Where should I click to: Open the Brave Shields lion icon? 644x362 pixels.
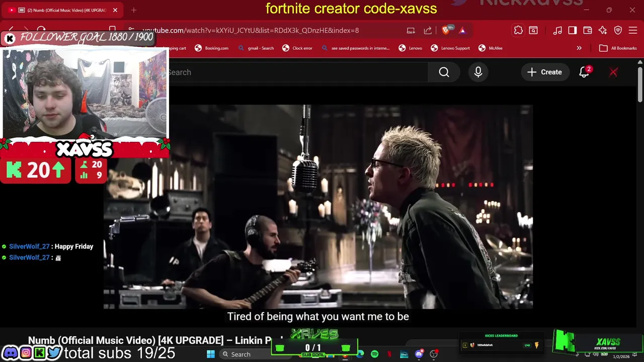(x=446, y=30)
